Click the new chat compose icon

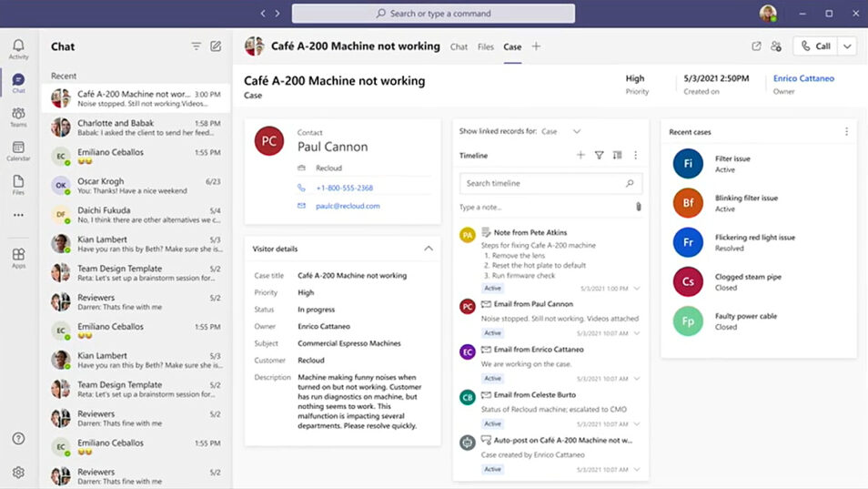coord(216,46)
